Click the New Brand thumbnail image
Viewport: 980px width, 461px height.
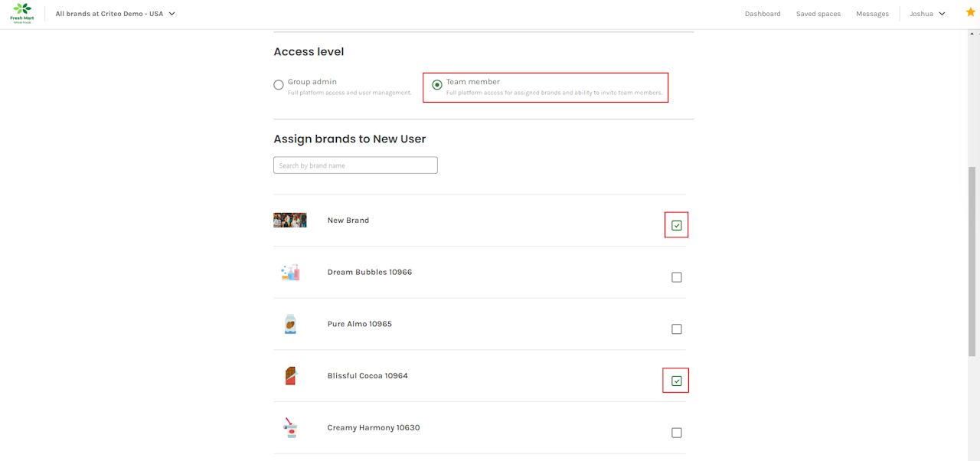click(x=290, y=221)
